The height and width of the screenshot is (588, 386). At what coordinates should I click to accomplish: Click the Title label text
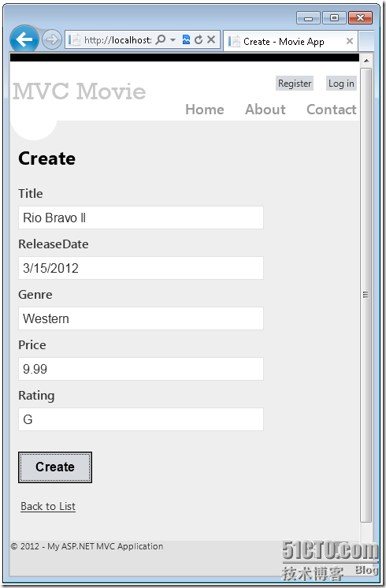(31, 193)
